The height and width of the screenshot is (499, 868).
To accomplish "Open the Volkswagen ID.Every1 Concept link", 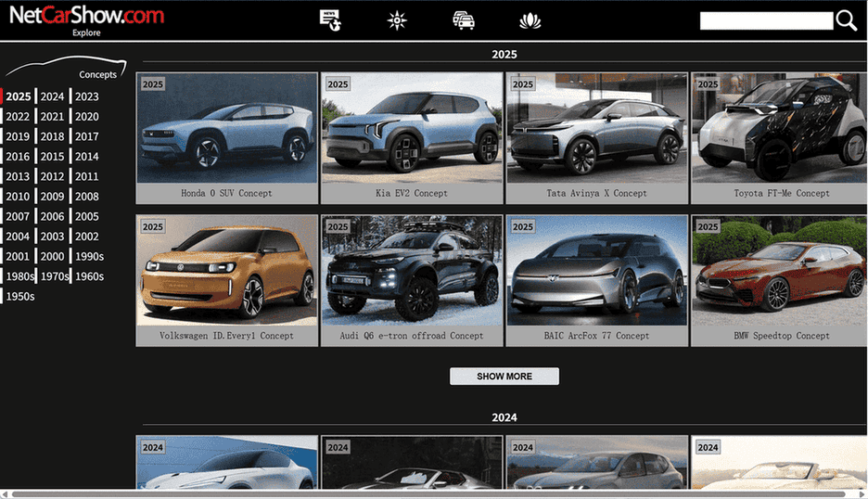I will pos(227,336).
